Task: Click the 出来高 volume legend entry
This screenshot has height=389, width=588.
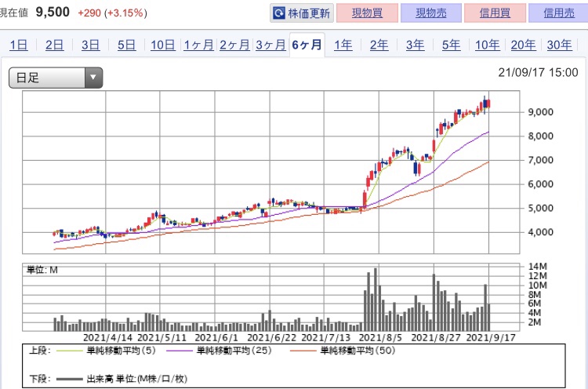Action: (136, 379)
